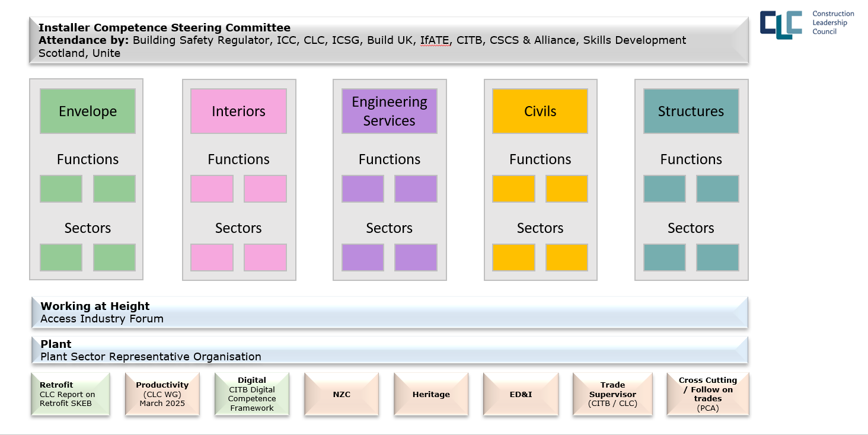Select right teal box under Structures Sectors

[x=718, y=257]
